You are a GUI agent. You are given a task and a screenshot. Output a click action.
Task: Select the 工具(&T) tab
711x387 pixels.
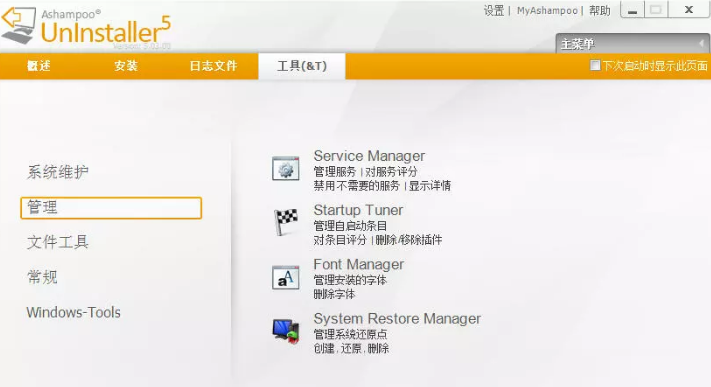(x=302, y=66)
